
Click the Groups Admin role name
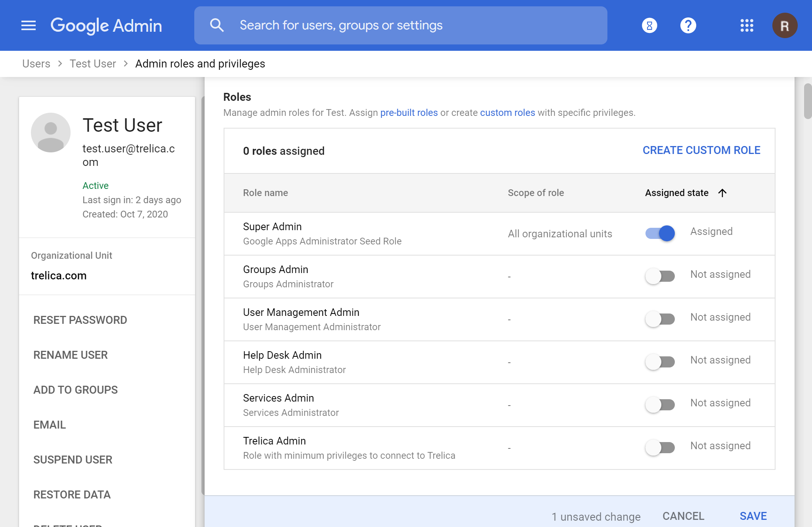pyautogui.click(x=276, y=269)
